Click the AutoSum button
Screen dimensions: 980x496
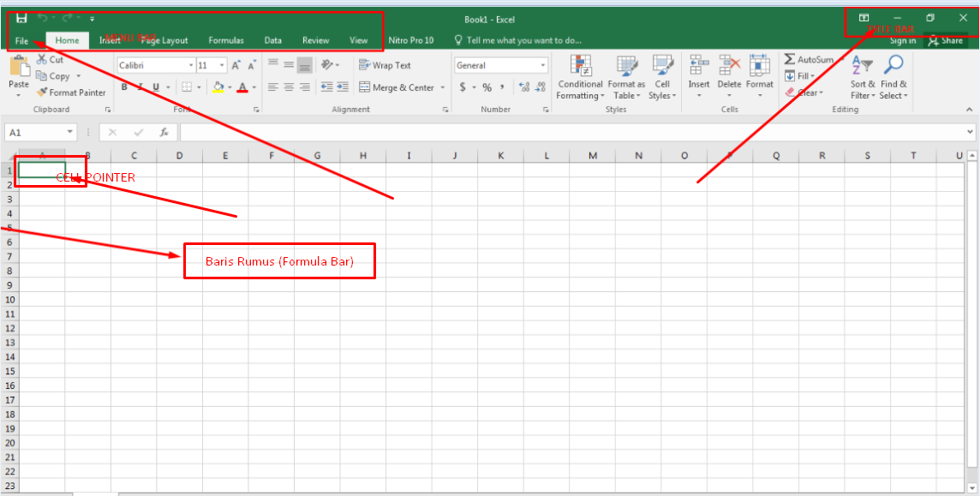tap(808, 60)
